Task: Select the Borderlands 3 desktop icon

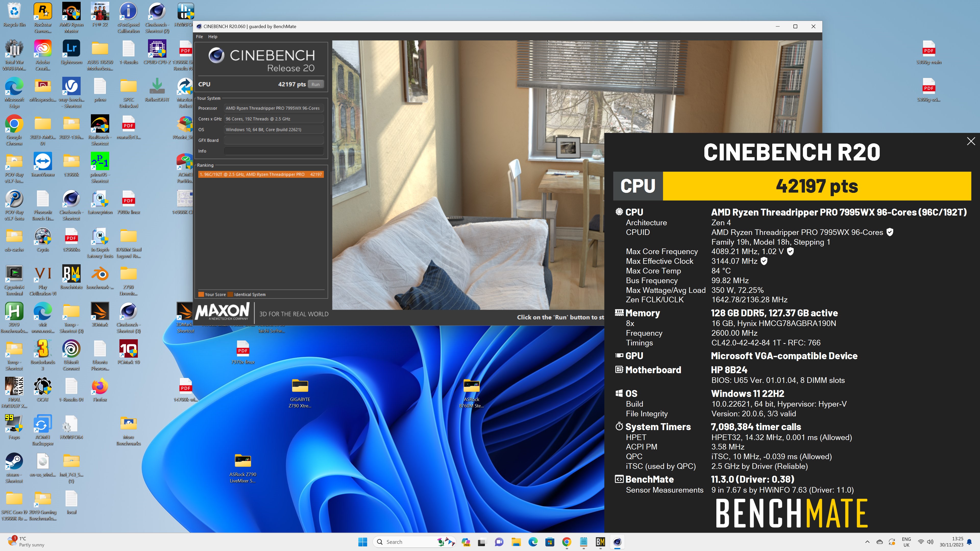Action: point(43,355)
